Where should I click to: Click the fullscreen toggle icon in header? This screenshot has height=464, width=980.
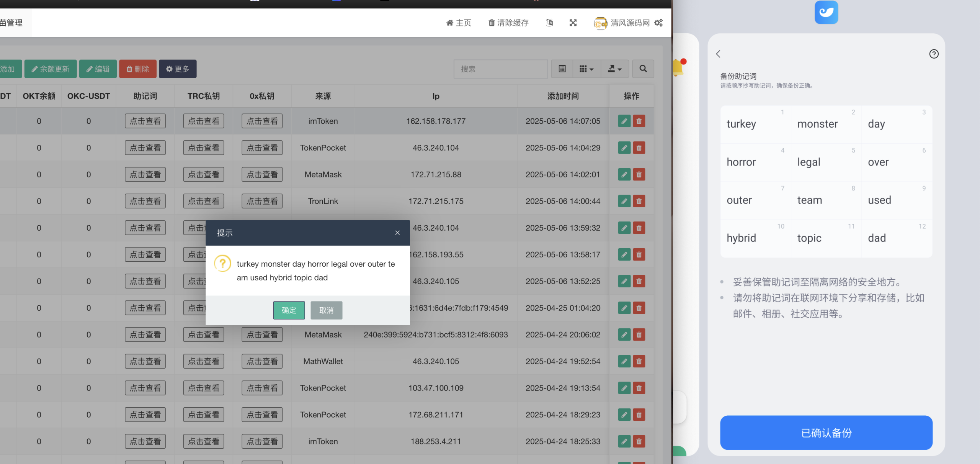(x=573, y=23)
